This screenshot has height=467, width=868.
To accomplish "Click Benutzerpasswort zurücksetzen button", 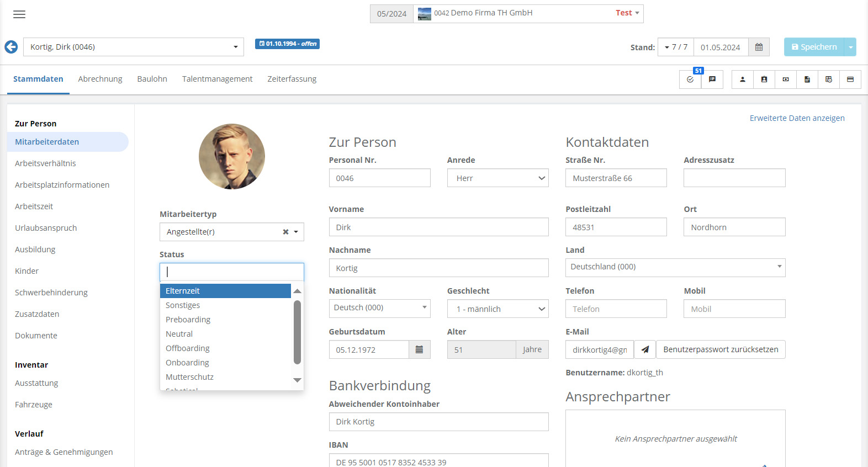I will tap(721, 349).
